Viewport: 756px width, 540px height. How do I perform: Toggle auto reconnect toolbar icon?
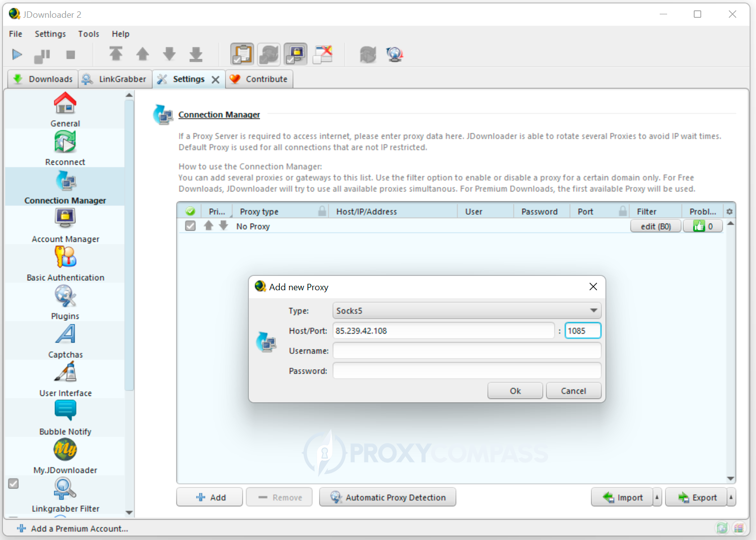point(269,54)
